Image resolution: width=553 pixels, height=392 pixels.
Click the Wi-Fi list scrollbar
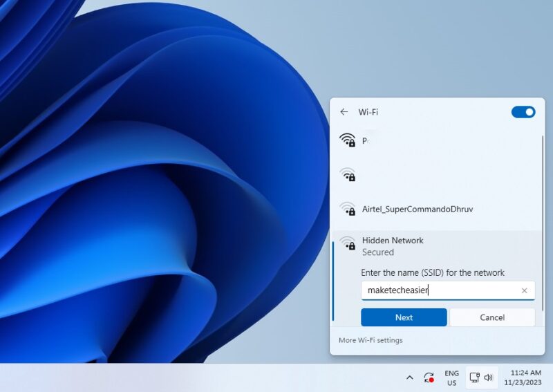543,223
